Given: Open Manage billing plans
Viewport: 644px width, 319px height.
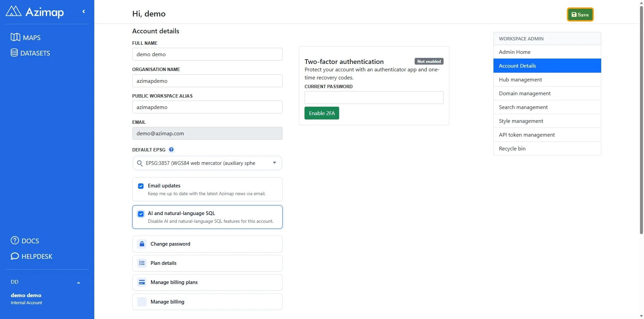Looking at the screenshot, I should tap(207, 282).
